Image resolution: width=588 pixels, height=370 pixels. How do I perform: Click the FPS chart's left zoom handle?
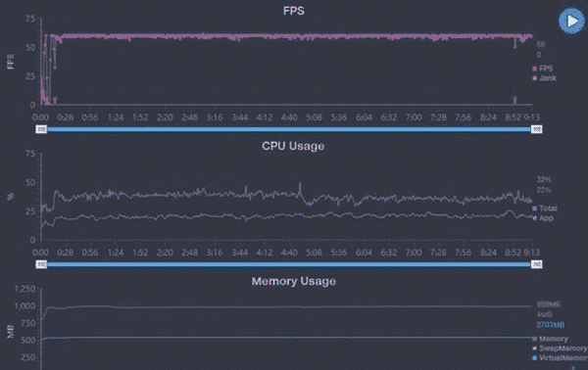[41, 129]
